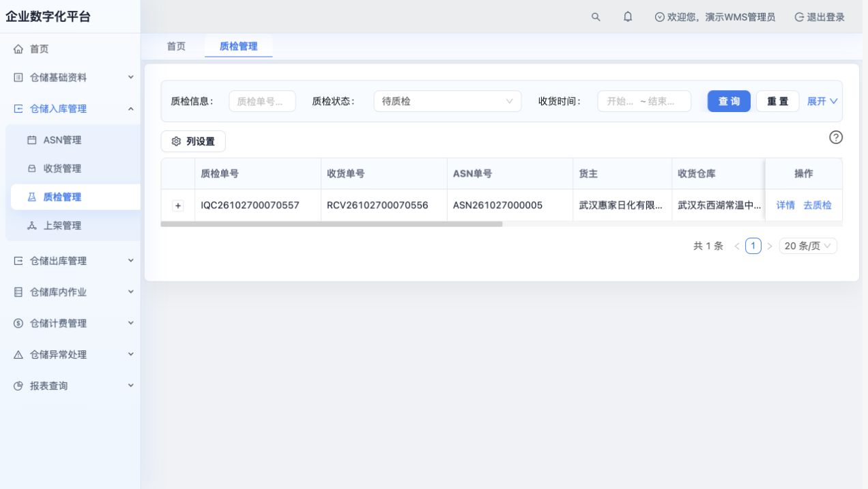Viewport: 868px width, 489px height.
Task: Select the 质检管理 tab
Action: click(x=239, y=46)
